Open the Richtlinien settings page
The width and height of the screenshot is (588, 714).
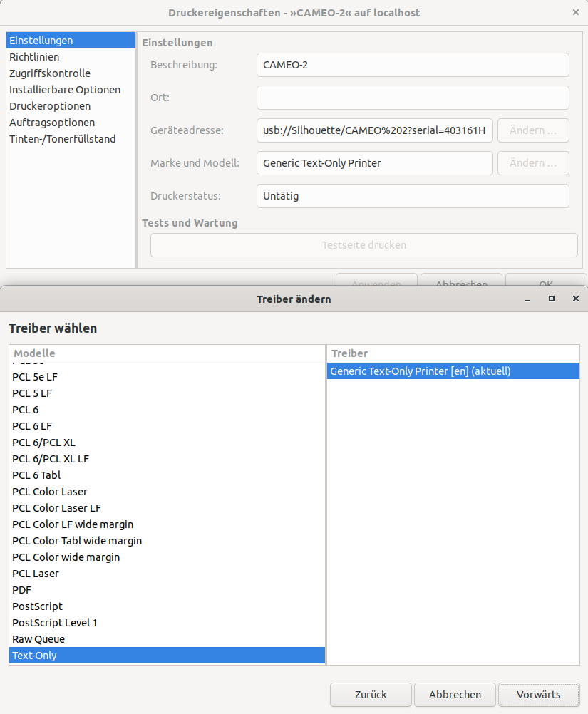click(34, 57)
